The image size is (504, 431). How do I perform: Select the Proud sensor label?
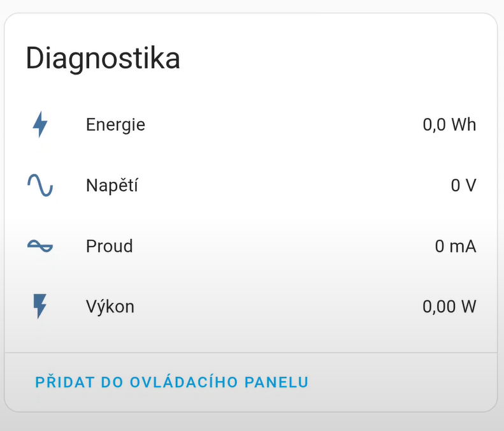[x=110, y=246]
